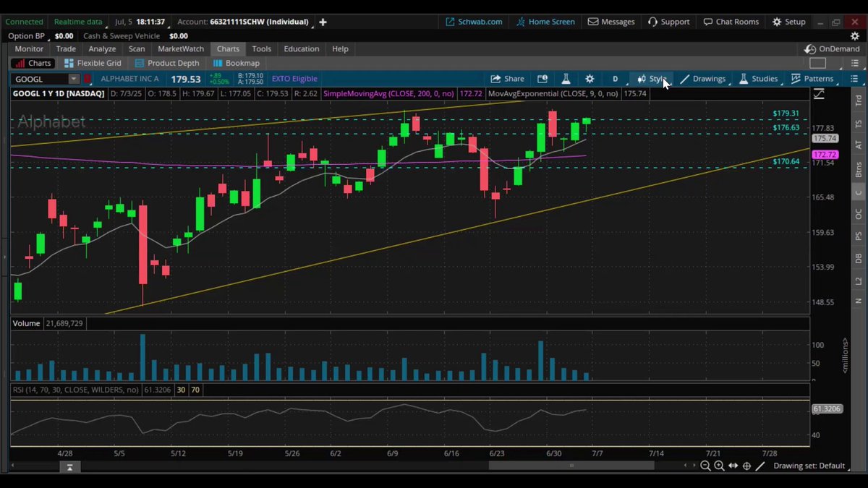Open the Help tab
This screenshot has width=868, height=488.
(340, 48)
